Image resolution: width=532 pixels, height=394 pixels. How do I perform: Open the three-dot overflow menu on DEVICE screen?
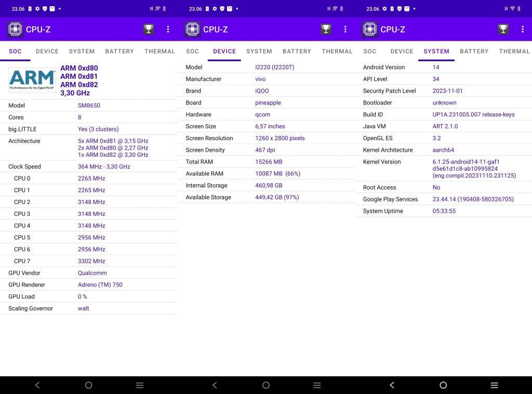[x=345, y=29]
